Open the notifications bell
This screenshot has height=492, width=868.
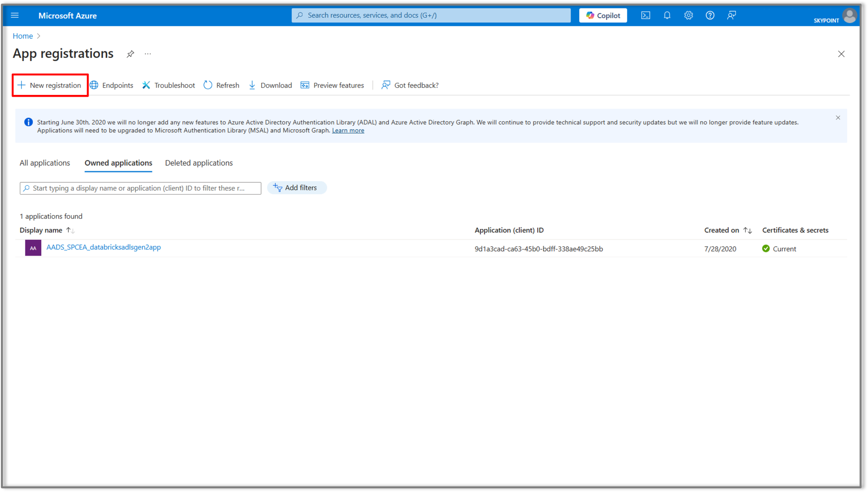667,15
